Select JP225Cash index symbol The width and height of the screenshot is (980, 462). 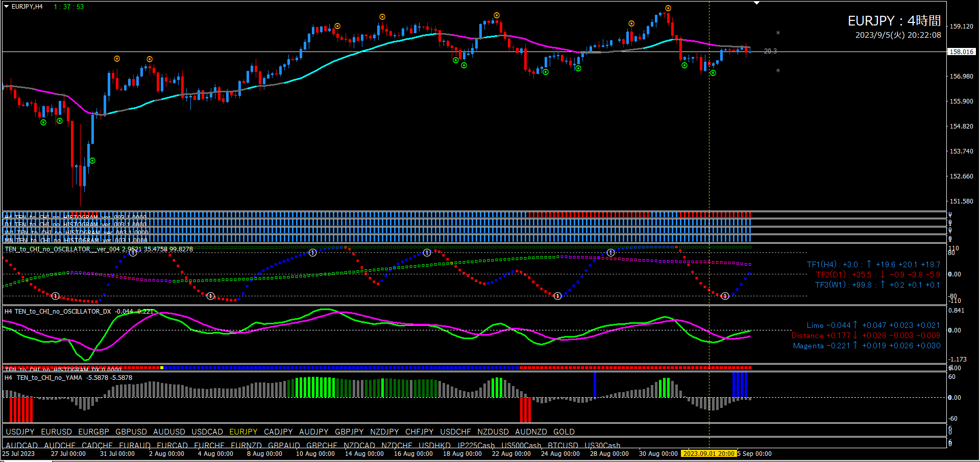pyautogui.click(x=476, y=446)
